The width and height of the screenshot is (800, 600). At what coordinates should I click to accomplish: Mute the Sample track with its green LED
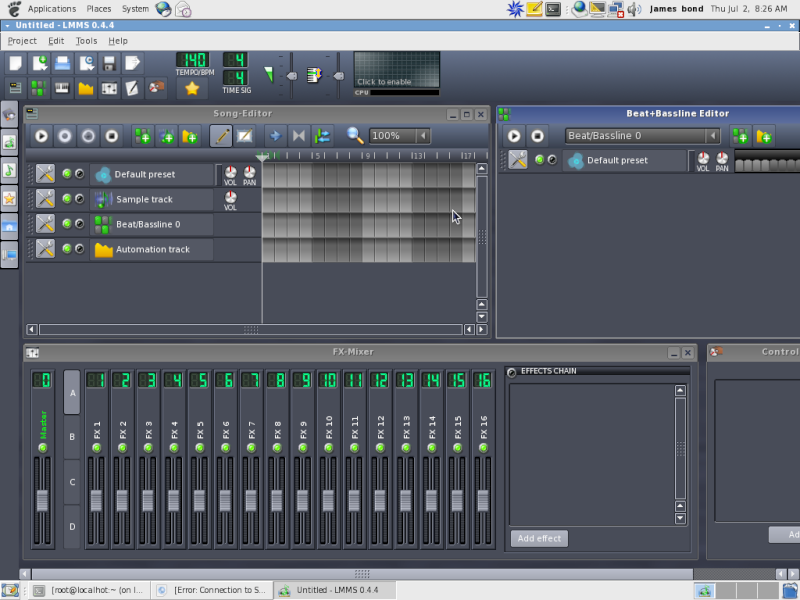(67, 199)
